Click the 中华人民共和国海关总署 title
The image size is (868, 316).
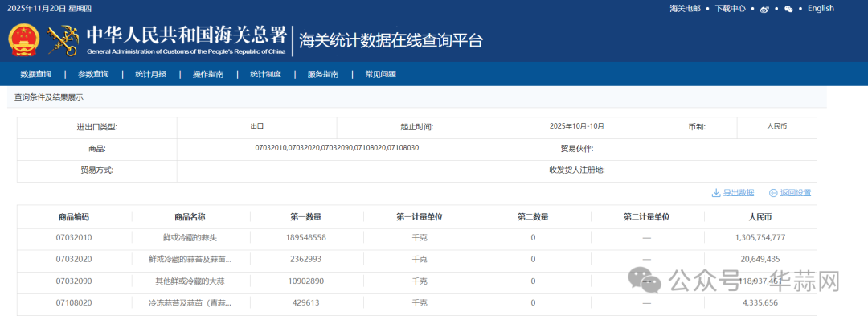coord(186,35)
